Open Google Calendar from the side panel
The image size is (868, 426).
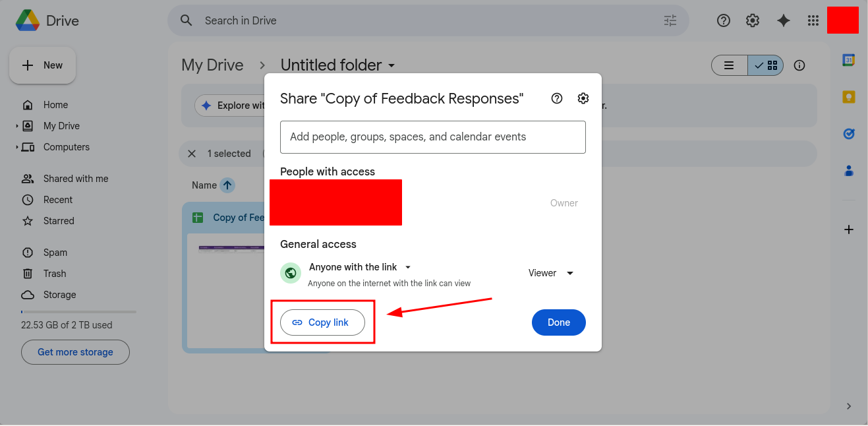pos(848,59)
